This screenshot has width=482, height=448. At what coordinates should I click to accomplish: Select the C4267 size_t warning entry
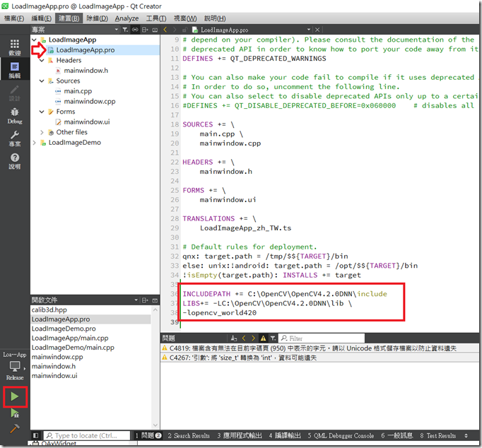click(x=319, y=358)
